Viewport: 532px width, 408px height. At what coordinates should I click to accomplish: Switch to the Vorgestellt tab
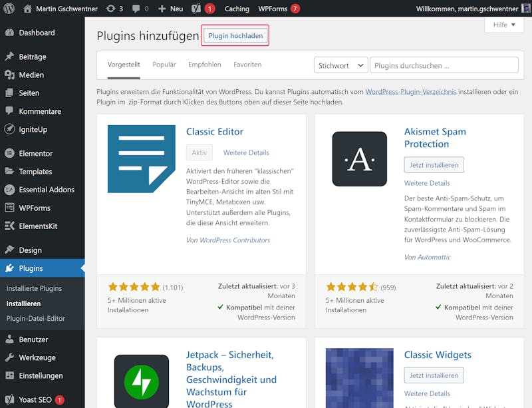point(124,65)
